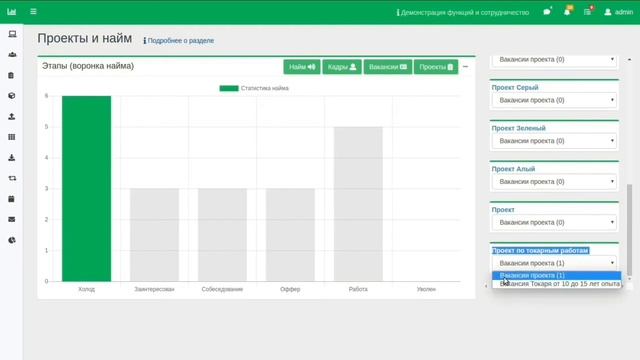This screenshot has width=640, height=360.
Task: Click the Оффер bar in chart
Action: [x=290, y=235]
